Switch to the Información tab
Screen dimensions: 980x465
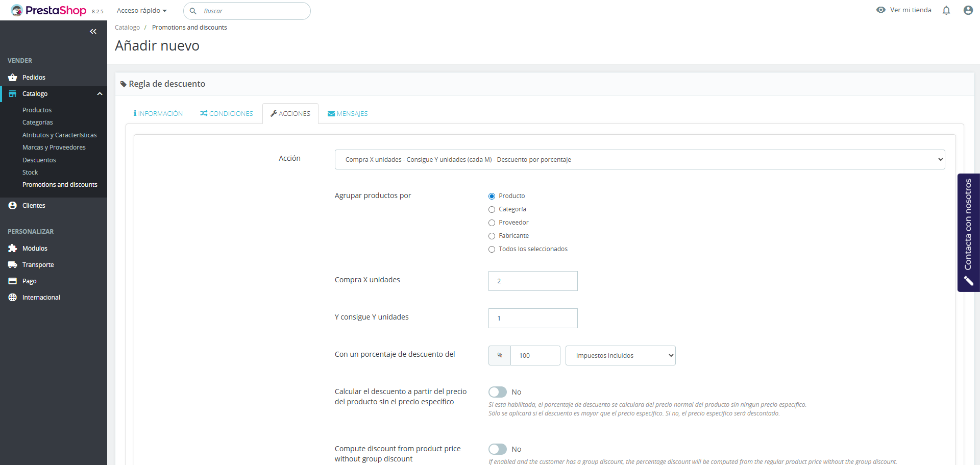[x=158, y=114]
